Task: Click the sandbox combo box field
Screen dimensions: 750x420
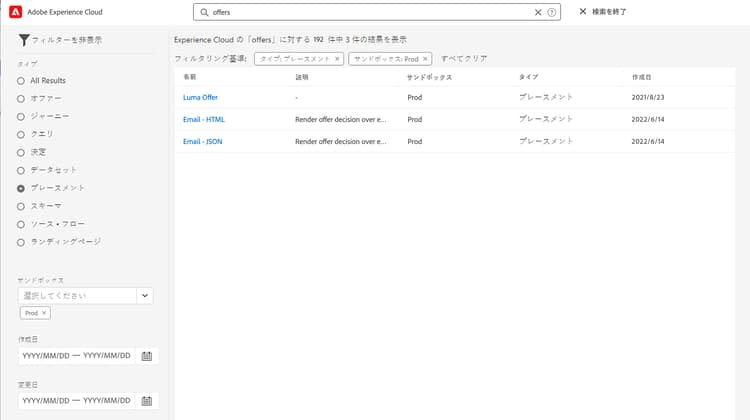Action: [77, 296]
